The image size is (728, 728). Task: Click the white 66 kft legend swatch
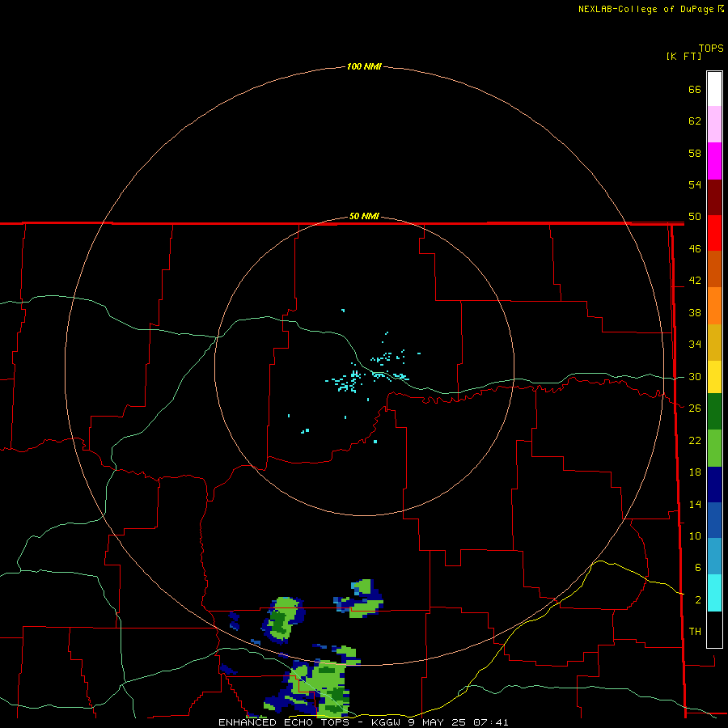pos(714,89)
